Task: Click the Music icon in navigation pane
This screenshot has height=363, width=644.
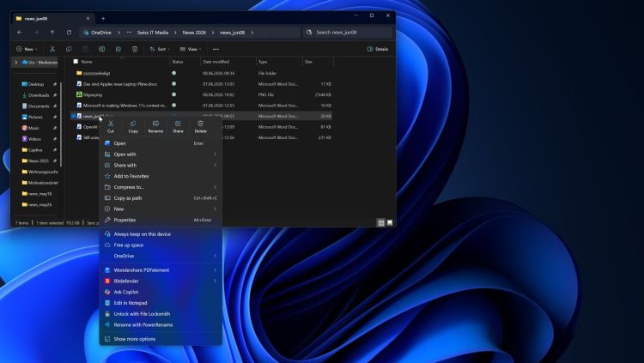Action: coord(25,128)
